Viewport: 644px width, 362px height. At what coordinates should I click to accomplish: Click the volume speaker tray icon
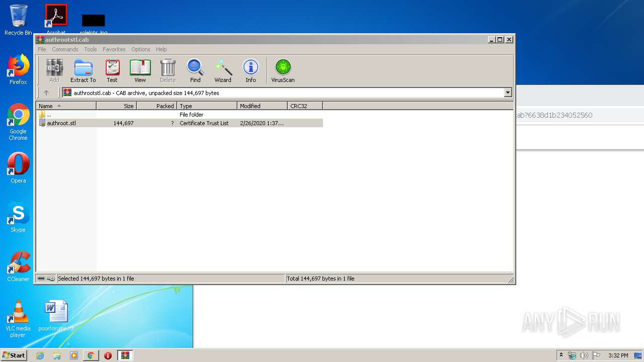click(584, 355)
